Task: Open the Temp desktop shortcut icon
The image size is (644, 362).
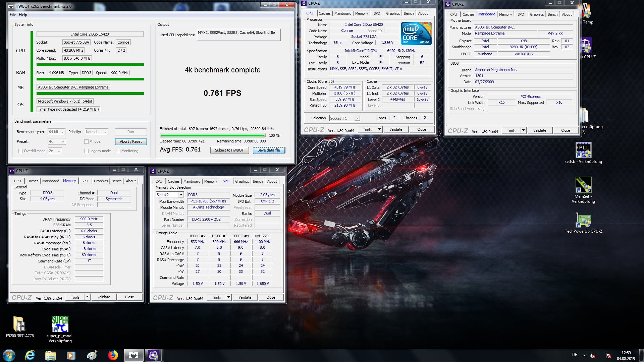Action: tap(587, 13)
